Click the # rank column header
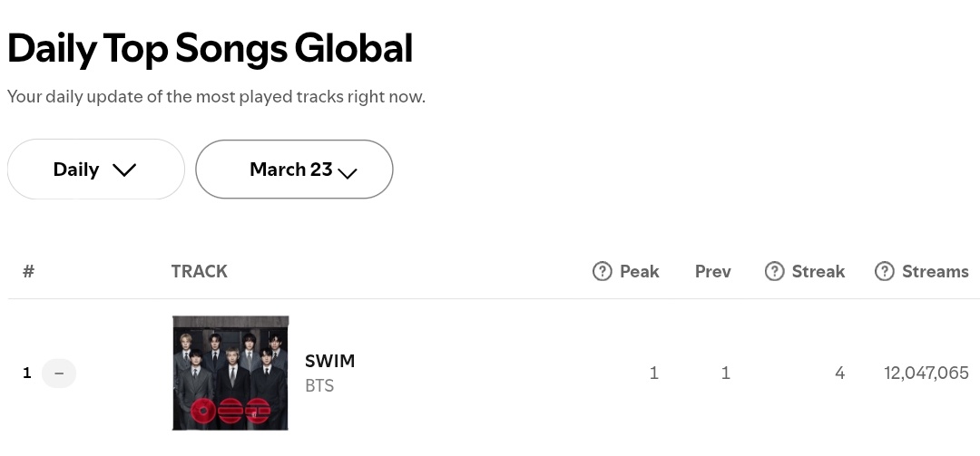980x456 pixels. (28, 271)
